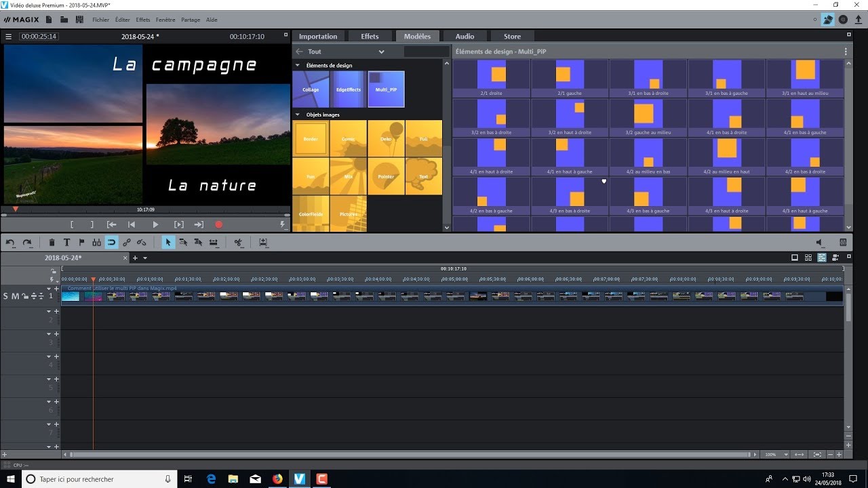Image resolution: width=868 pixels, height=488 pixels.
Task: Collapse the Éléments de design section
Action: click(297, 65)
